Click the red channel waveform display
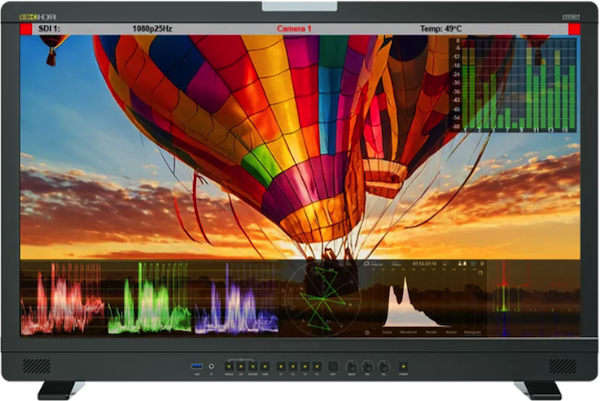600x401 pixels. point(62,299)
